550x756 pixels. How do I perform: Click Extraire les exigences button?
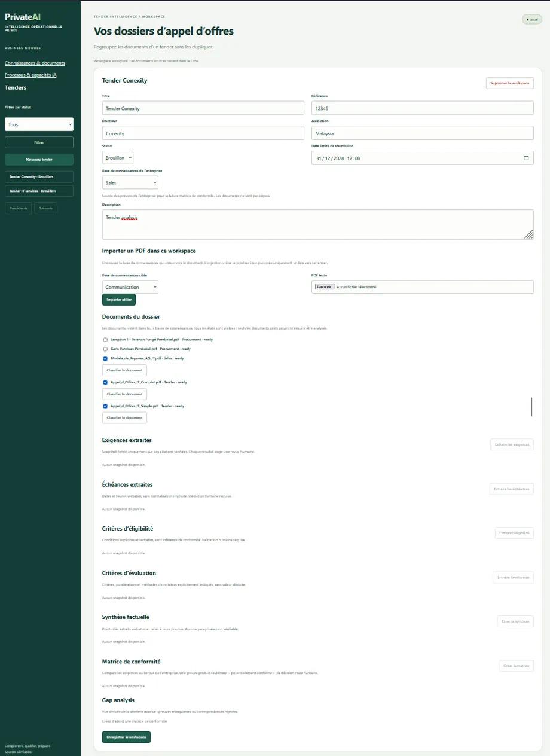(512, 444)
